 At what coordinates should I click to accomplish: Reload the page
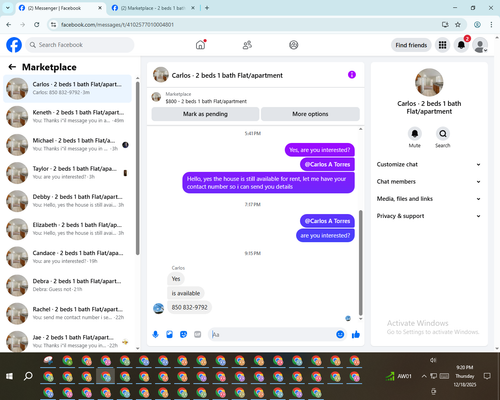click(x=37, y=24)
